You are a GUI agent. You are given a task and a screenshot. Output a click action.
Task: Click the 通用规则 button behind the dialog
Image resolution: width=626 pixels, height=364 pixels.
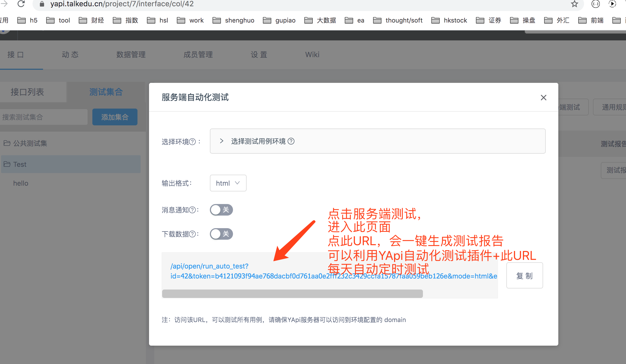tap(610, 107)
